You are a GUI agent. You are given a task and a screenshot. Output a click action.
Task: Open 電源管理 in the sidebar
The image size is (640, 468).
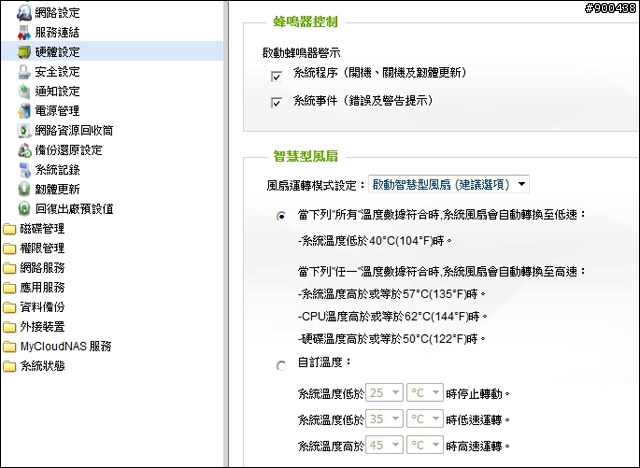(57, 111)
